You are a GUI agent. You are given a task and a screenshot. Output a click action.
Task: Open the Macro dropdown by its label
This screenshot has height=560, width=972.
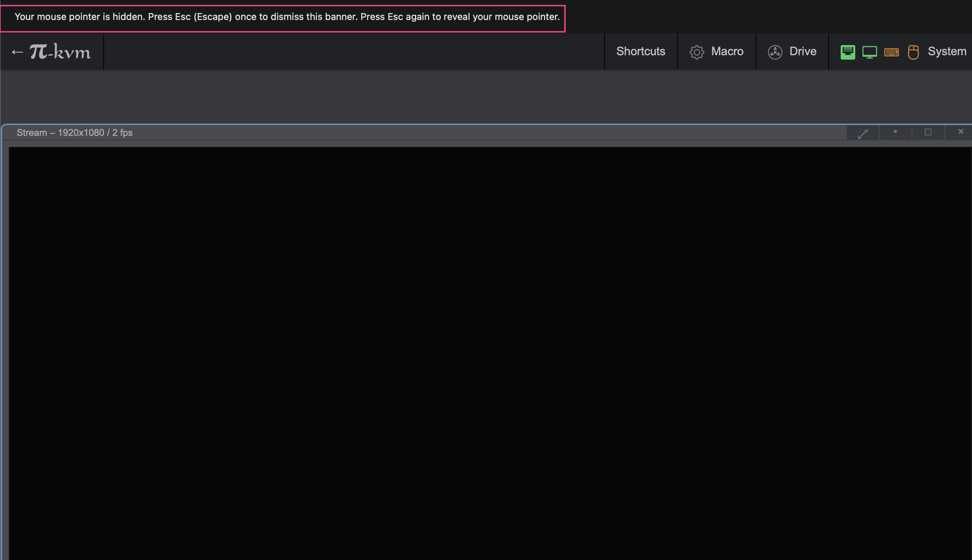point(727,52)
